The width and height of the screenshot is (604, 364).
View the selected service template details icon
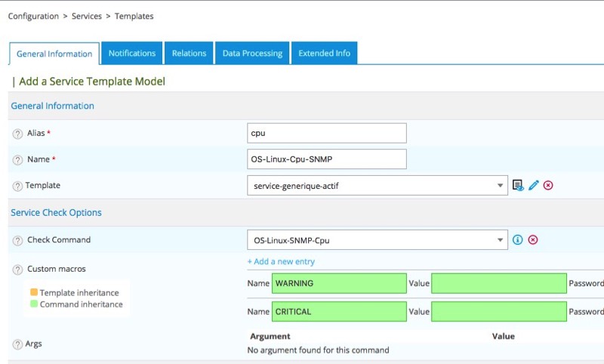click(x=518, y=185)
